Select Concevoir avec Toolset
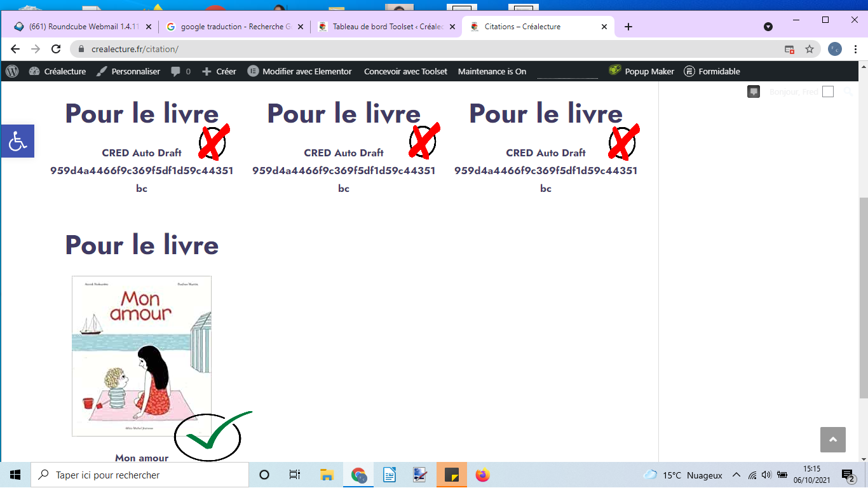Screen dimensions: 868x488 [405, 71]
